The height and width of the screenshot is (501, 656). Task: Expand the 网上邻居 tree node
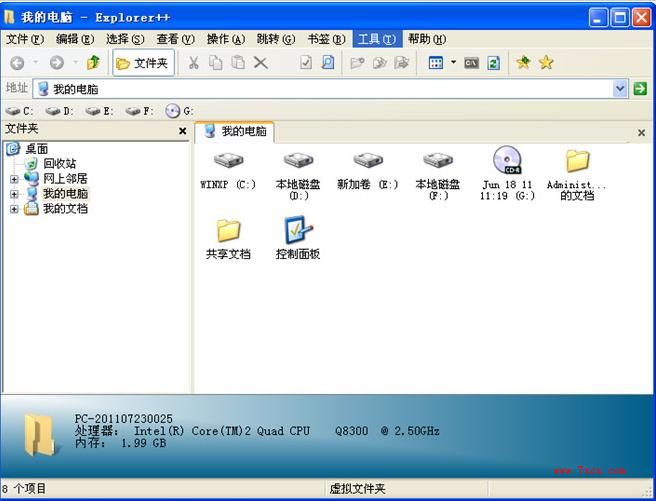pyautogui.click(x=14, y=179)
